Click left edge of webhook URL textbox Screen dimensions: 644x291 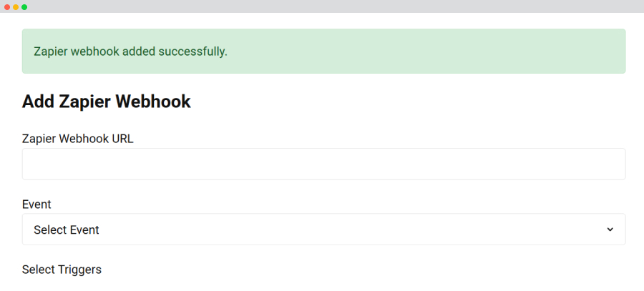(29, 164)
